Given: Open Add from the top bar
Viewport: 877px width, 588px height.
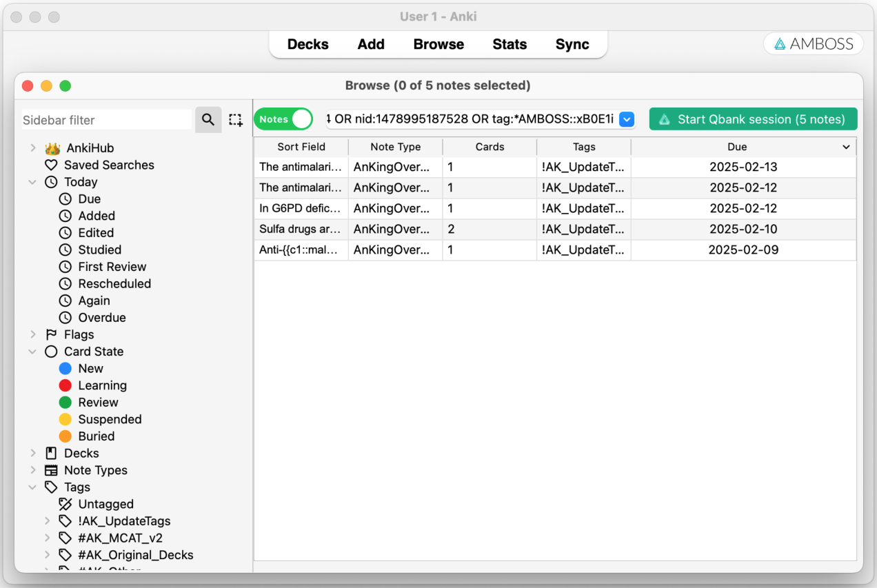Looking at the screenshot, I should pos(371,44).
